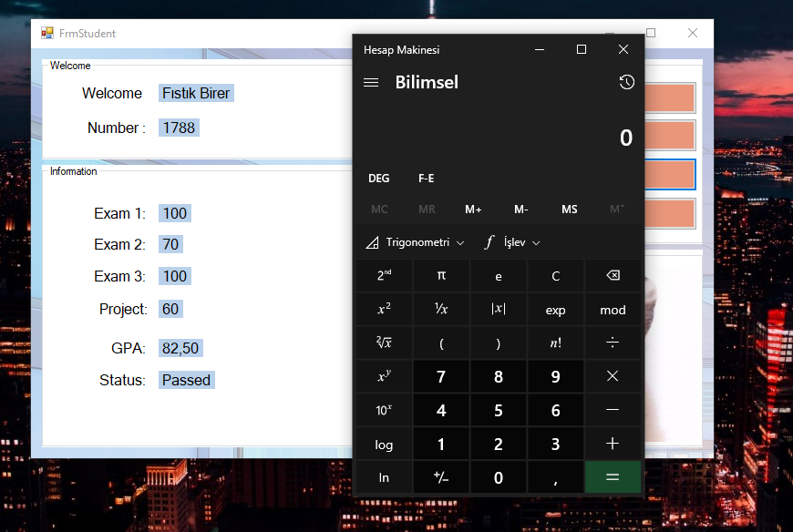
Task: Click the pi constant key
Action: (441, 275)
